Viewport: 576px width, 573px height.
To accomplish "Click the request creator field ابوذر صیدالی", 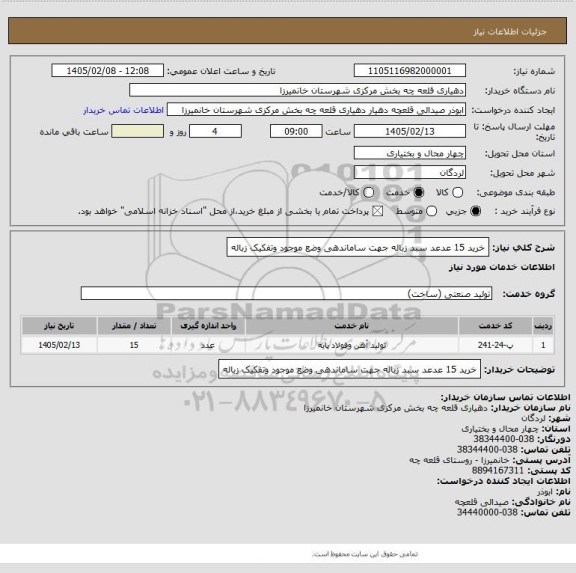I will (316, 110).
